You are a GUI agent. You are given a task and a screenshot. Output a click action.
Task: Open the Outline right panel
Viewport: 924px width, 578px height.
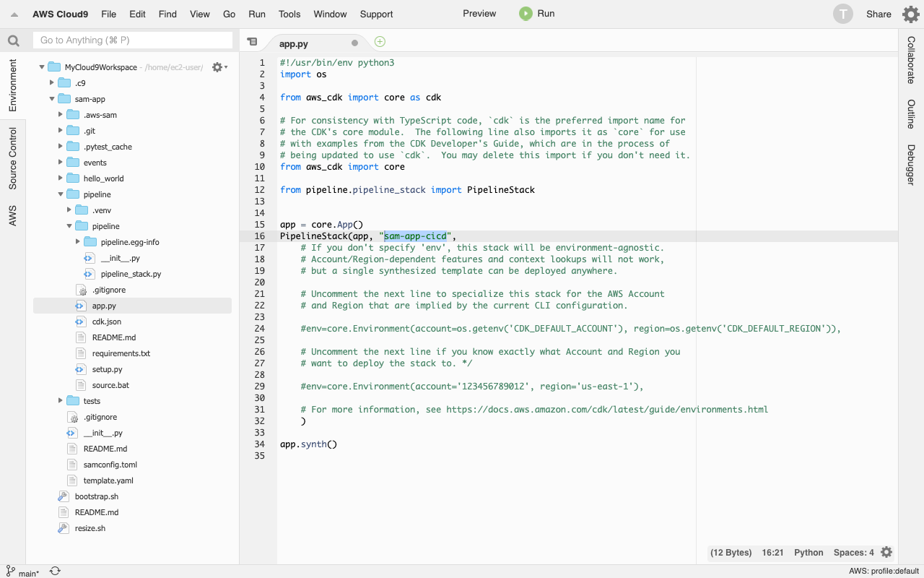[911, 114]
